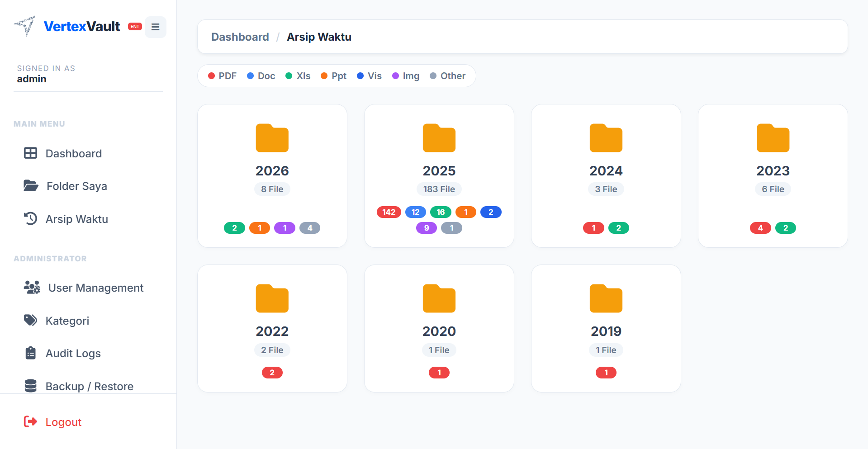Click Dashboard in the breadcrumb
Viewport: 868px width, 449px height.
tap(240, 37)
